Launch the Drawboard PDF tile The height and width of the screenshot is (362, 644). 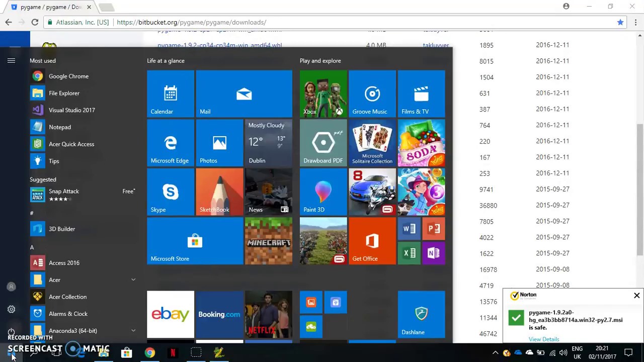click(323, 143)
